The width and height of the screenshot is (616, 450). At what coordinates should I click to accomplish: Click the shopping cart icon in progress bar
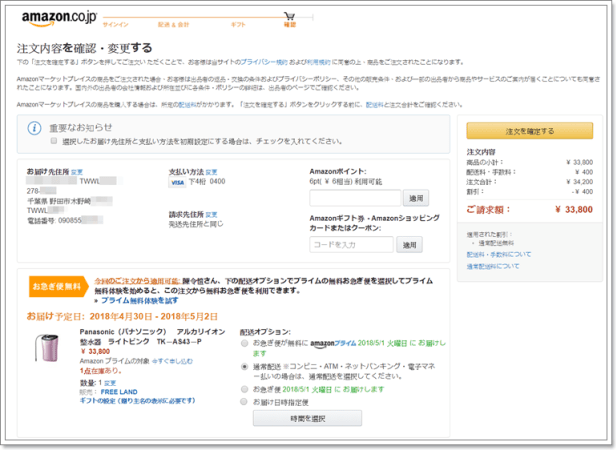pos(290,15)
